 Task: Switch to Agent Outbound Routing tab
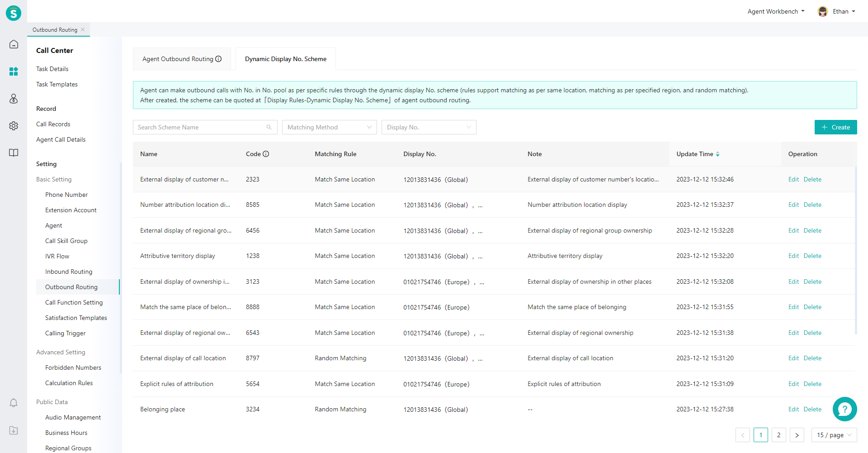(182, 59)
